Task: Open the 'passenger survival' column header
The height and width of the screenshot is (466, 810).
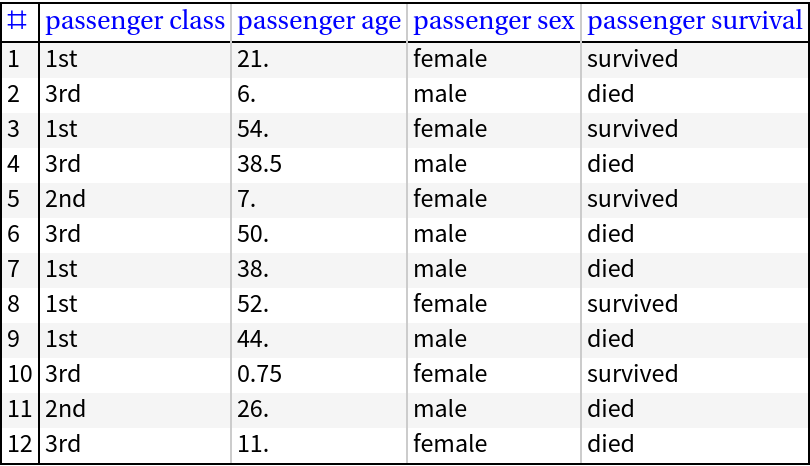Action: tap(694, 21)
